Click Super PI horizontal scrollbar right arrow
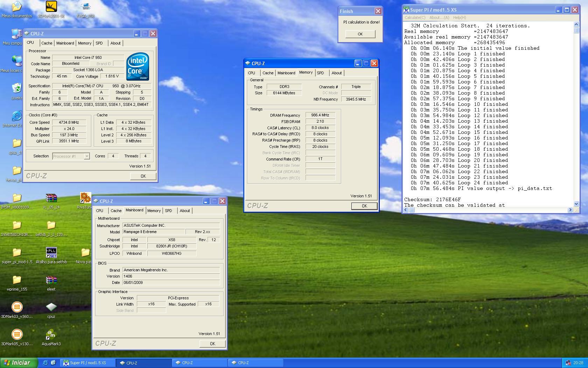Screen dimensions: 588x368 point(570,210)
